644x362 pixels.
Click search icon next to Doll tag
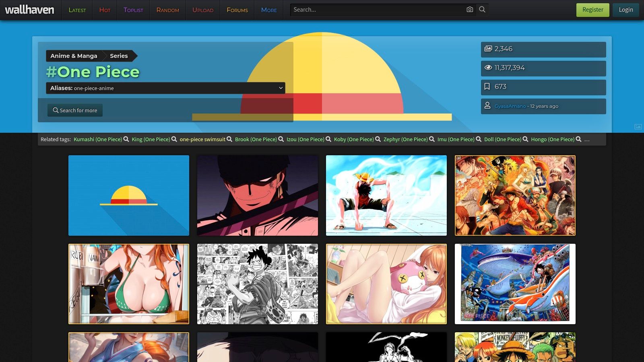click(x=525, y=139)
